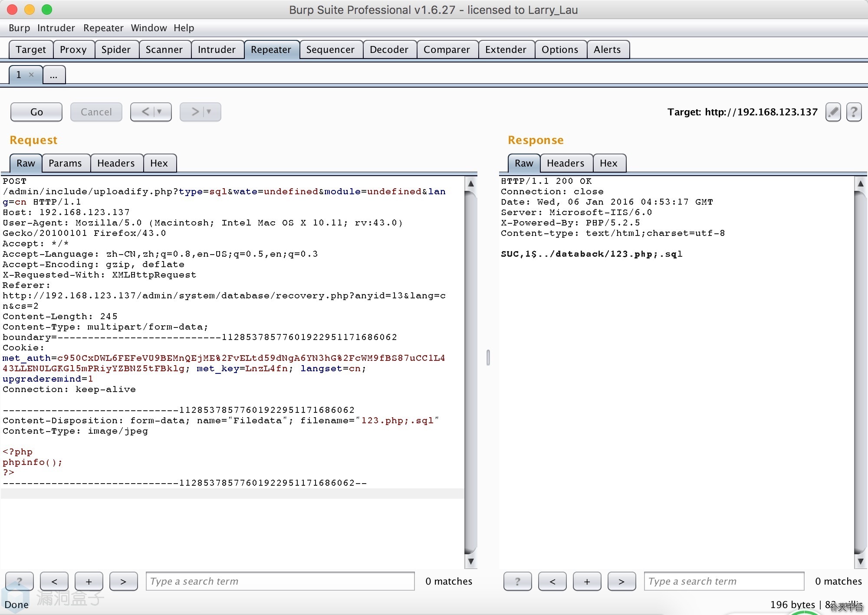The image size is (868, 615).
Task: Switch to the Sequencer tab
Action: coord(331,49)
